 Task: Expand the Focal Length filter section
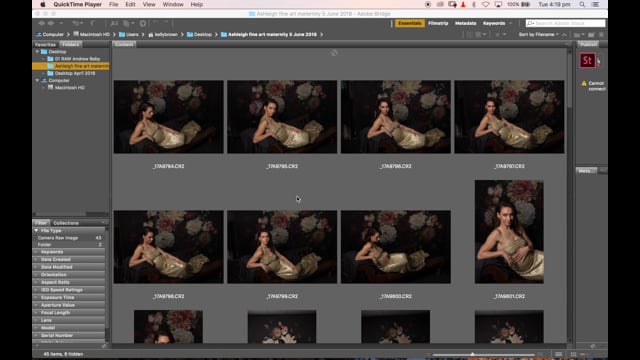click(x=36, y=313)
